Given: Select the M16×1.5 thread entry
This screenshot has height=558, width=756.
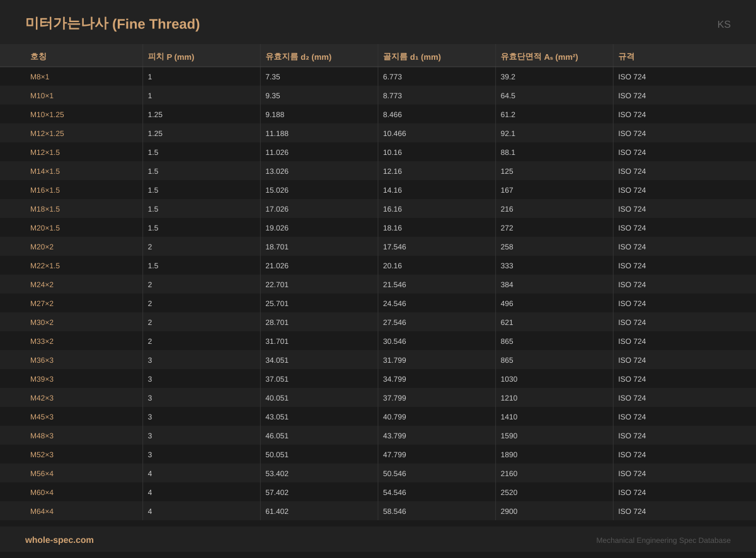Looking at the screenshot, I should (x=45, y=190).
